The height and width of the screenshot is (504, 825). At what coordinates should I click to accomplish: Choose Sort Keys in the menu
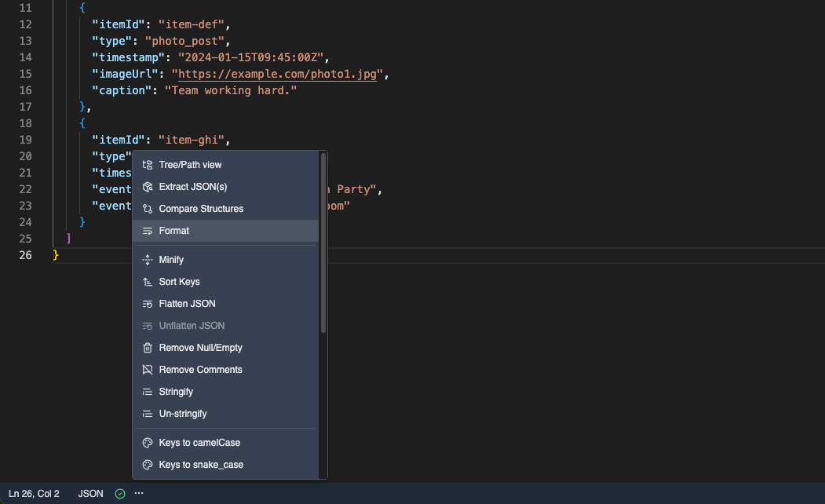pyautogui.click(x=227, y=282)
